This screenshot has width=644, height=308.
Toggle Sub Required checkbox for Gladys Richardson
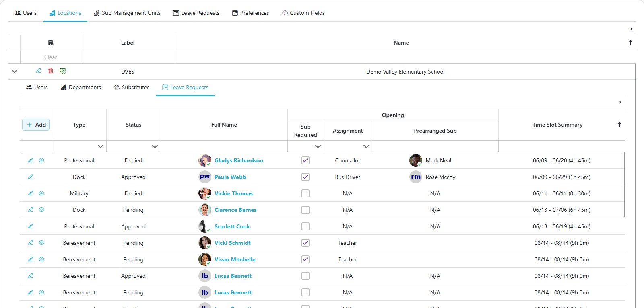click(305, 160)
